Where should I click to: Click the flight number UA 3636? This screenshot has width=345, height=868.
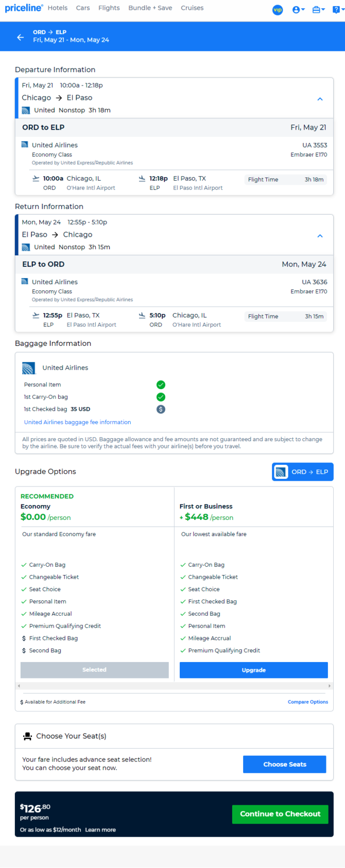tap(315, 282)
